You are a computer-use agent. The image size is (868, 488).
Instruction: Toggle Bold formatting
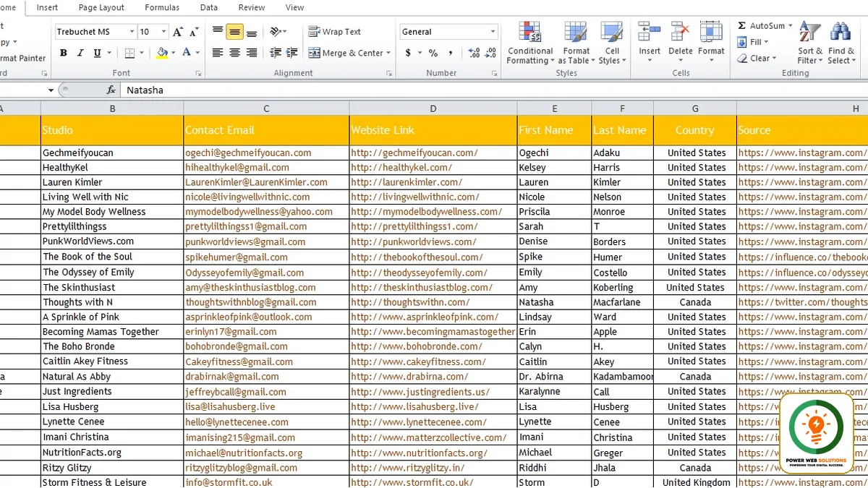pyautogui.click(x=64, y=53)
